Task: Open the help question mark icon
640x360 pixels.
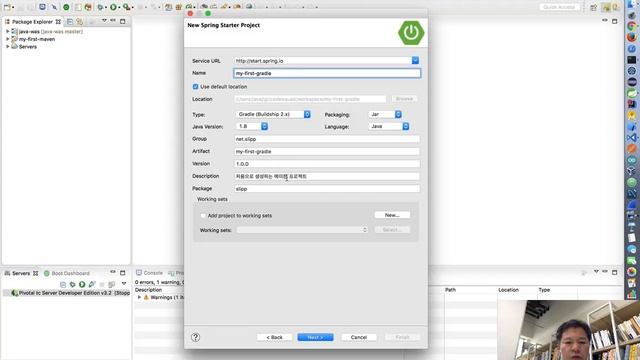Action: (x=196, y=337)
